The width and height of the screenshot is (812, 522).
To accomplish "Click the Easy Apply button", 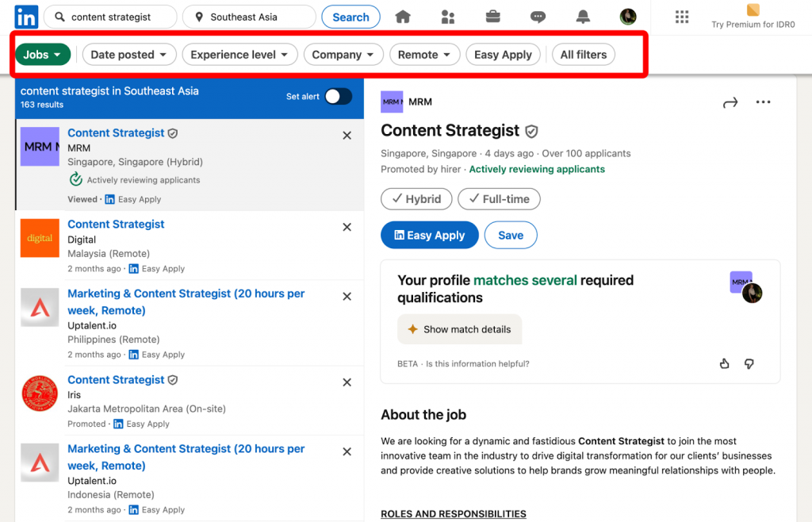I will pos(429,235).
